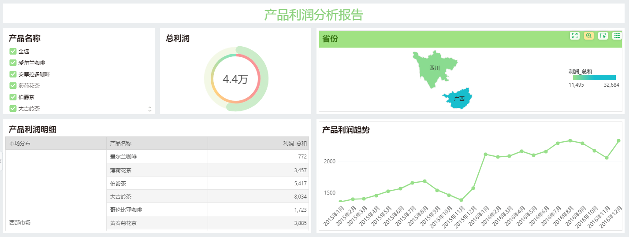Screen dimensions: 644x243
Task: Click the 利润_总和 gradient legend bar
Action: (594, 78)
